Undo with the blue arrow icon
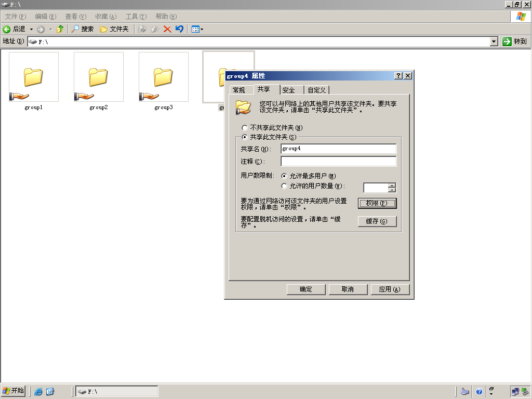This screenshot has width=532, height=399. click(x=179, y=29)
